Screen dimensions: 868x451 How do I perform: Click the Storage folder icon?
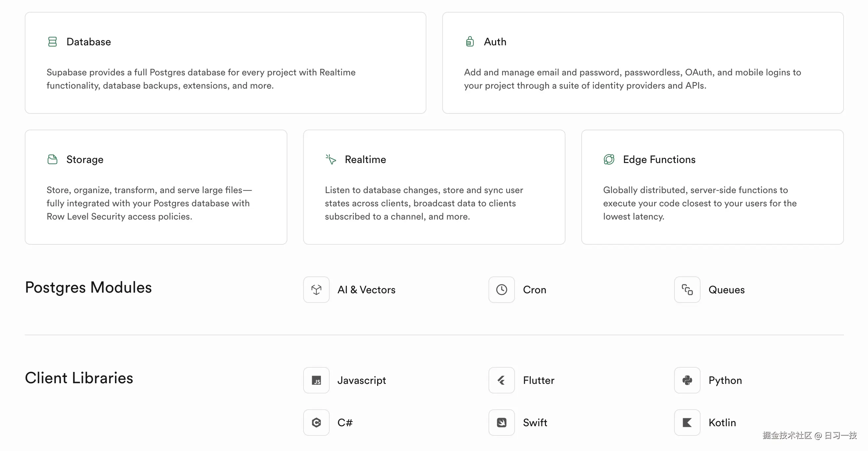(x=52, y=160)
